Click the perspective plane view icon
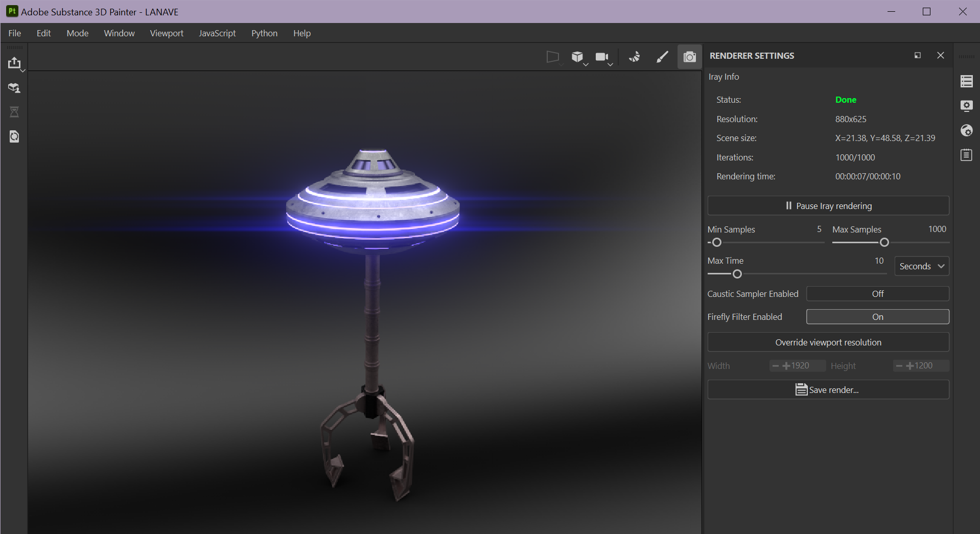 552,57
